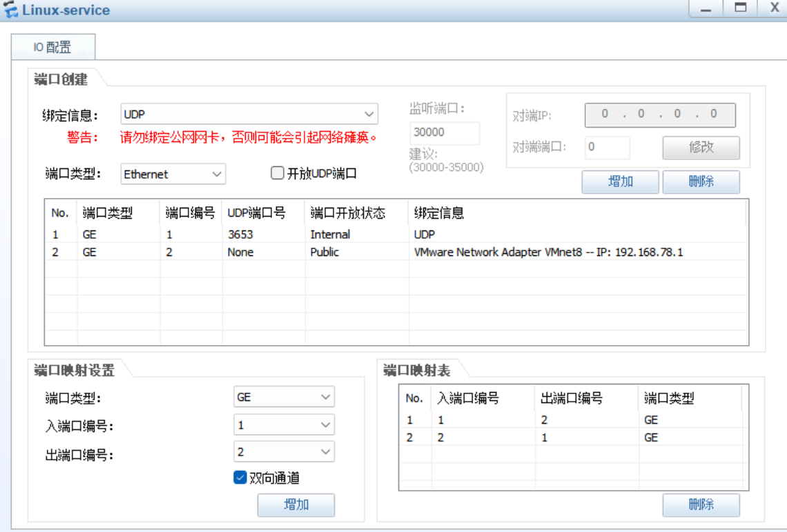Viewport: 787px width, 532px height.
Task: Open the GE 端口类型 dropdown in mapping settings
Action: [284, 397]
